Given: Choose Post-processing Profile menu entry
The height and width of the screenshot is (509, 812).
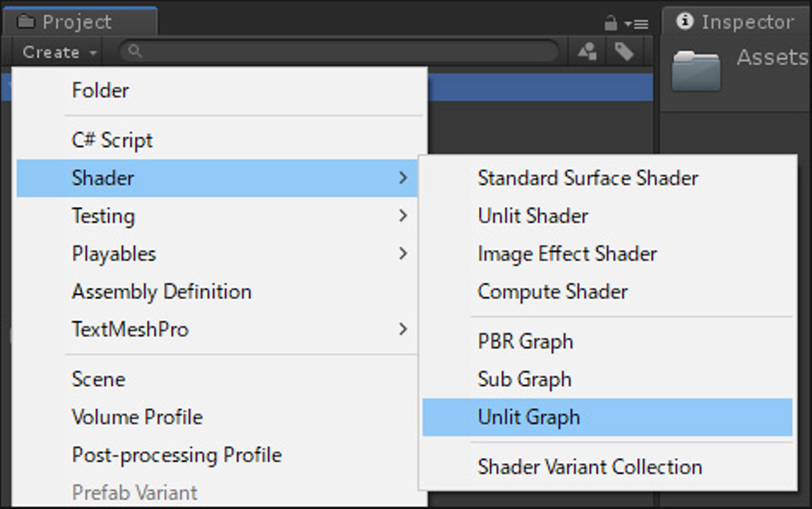Looking at the screenshot, I should click(217, 455).
